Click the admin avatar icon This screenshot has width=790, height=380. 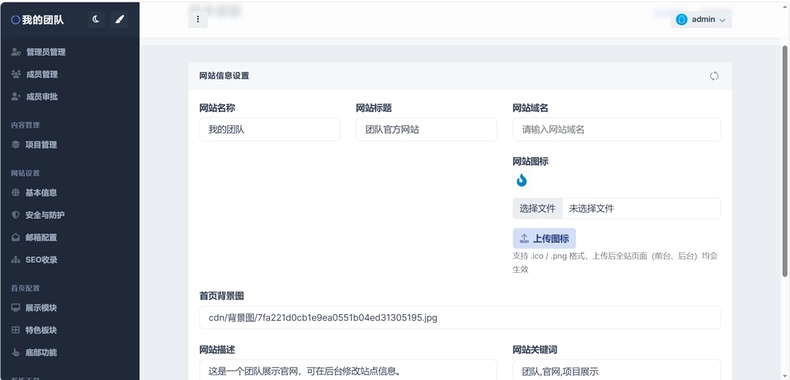coord(682,20)
